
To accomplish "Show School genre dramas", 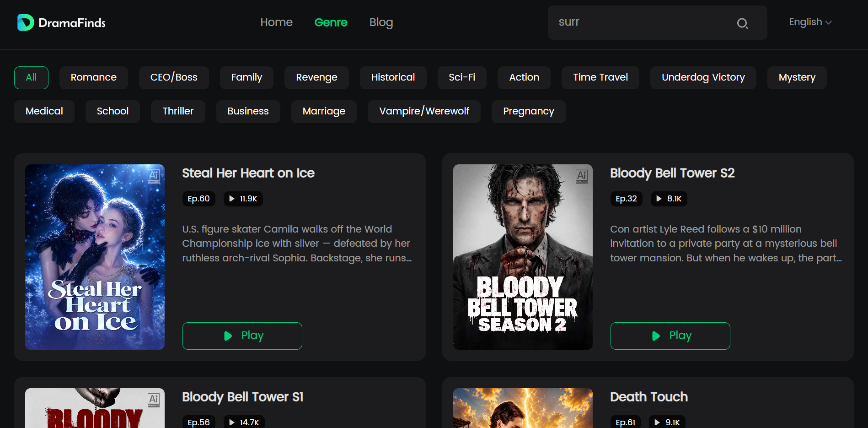I will pos(113,111).
